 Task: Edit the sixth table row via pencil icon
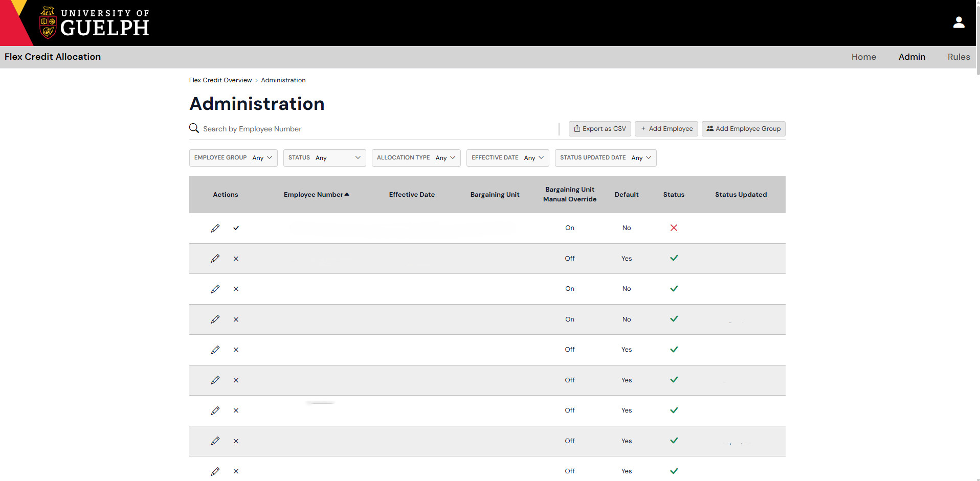click(x=215, y=380)
